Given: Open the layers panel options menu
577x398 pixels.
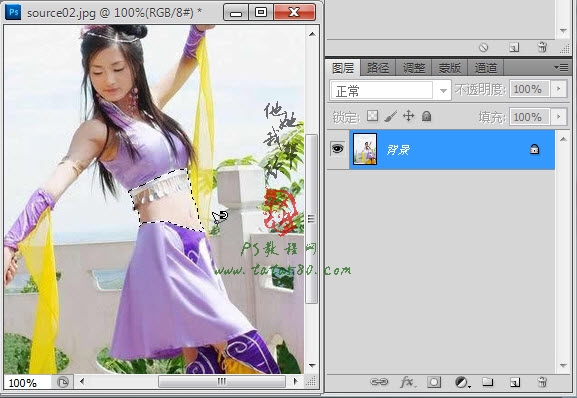Looking at the screenshot, I should pyautogui.click(x=561, y=67).
